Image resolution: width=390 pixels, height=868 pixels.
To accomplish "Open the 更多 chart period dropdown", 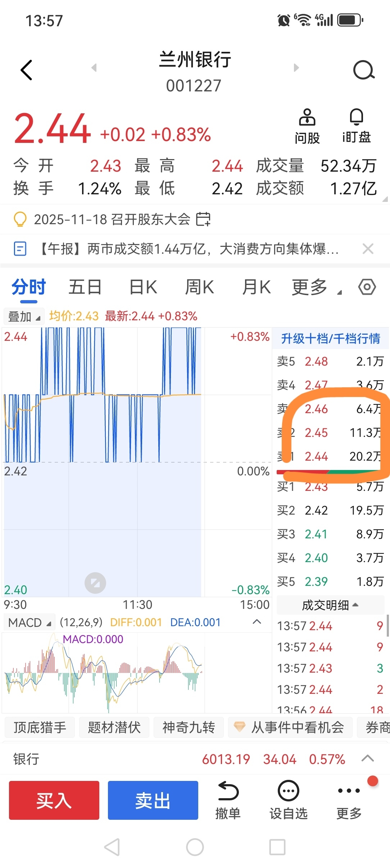I will 317,287.
